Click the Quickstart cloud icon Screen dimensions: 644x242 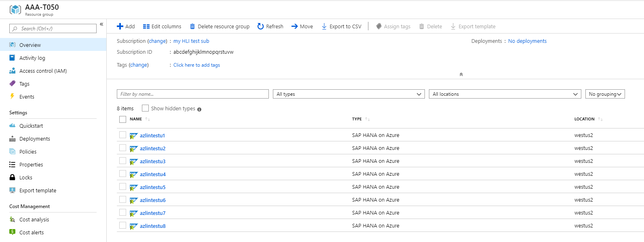[13, 126]
